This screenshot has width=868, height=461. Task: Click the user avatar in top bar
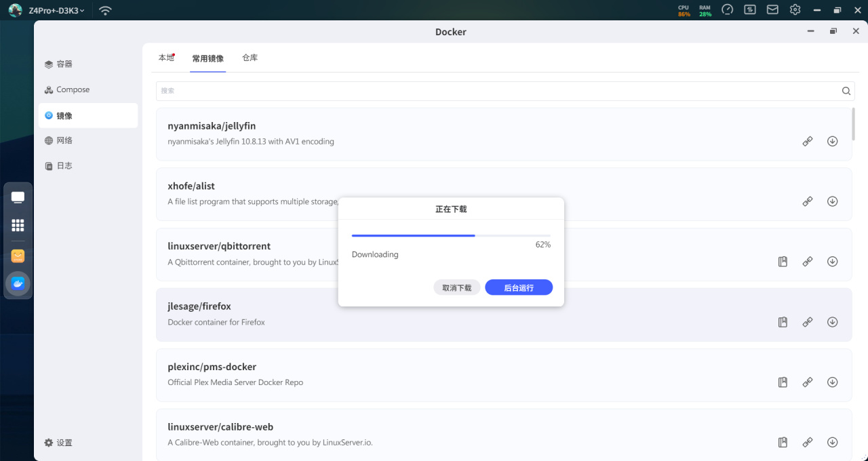tap(16, 10)
